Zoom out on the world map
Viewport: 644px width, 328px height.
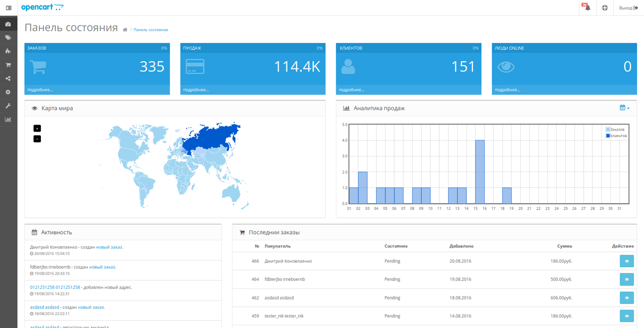[x=37, y=138]
